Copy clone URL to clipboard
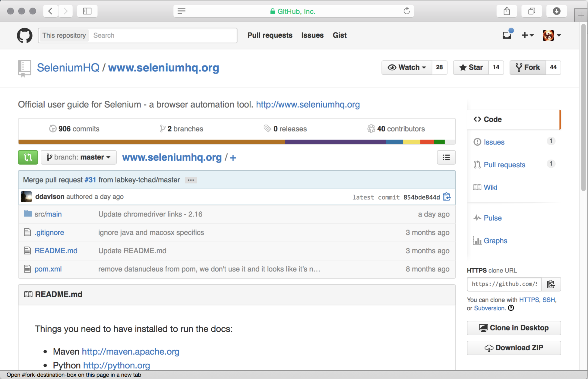This screenshot has height=379, width=588. [551, 284]
